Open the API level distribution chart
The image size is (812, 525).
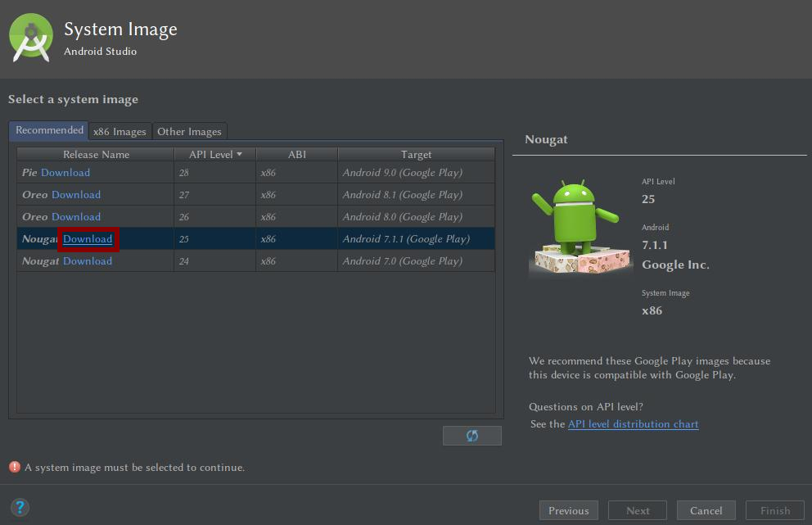coord(634,423)
